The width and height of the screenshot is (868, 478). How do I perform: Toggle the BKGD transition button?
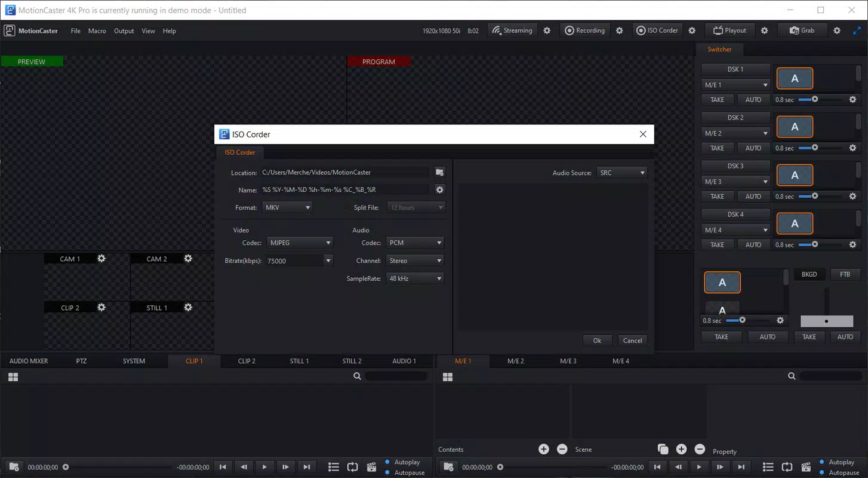tap(809, 274)
